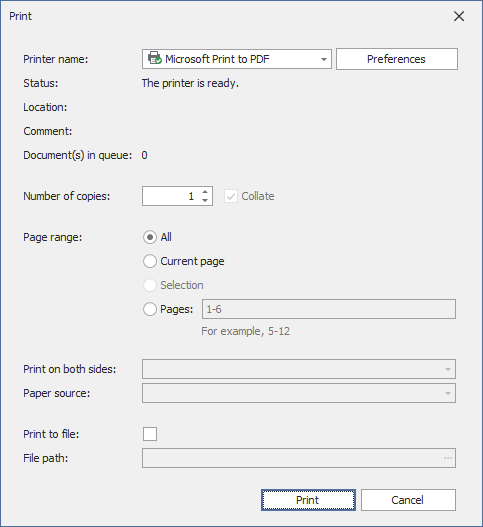
Task: Select the Selection radio button
Action: [x=150, y=285]
